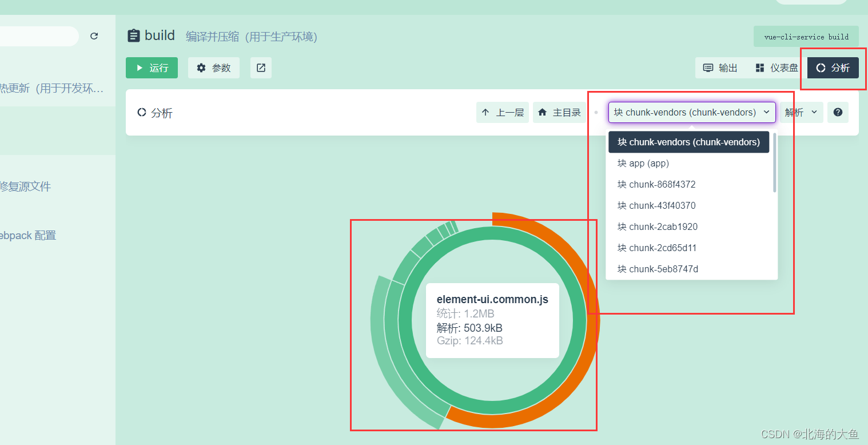Screen dimensions: 868x445
Task: Click the refresh icon beside the search box
Action: pyautogui.click(x=94, y=36)
